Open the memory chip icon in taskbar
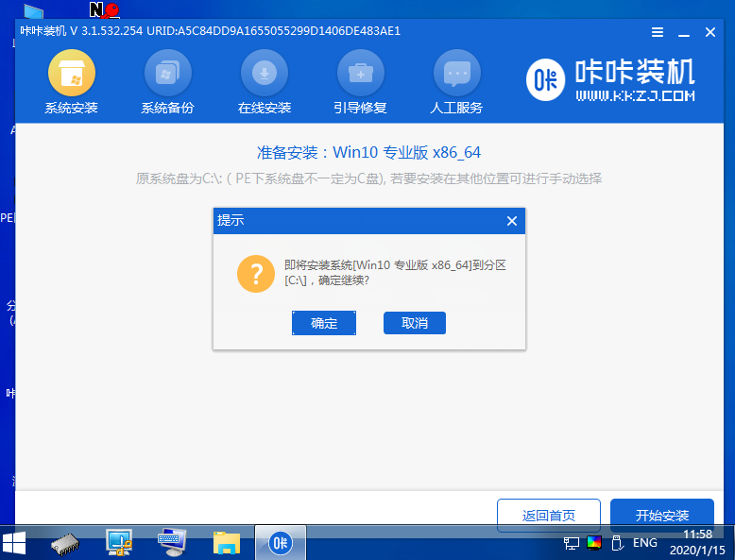Image resolution: width=735 pixels, height=560 pixels. [65, 544]
